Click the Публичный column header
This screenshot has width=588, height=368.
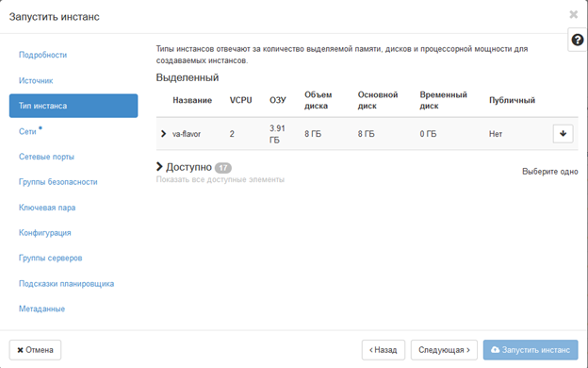tap(512, 100)
